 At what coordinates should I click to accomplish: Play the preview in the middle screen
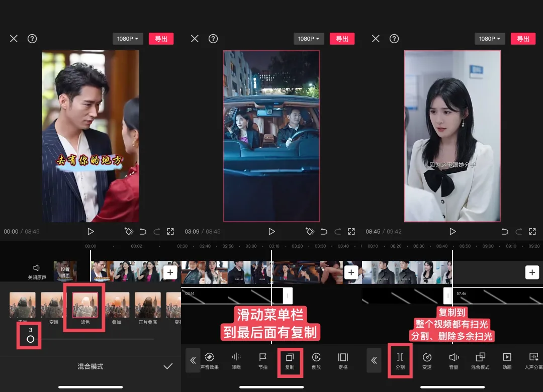pos(272,231)
